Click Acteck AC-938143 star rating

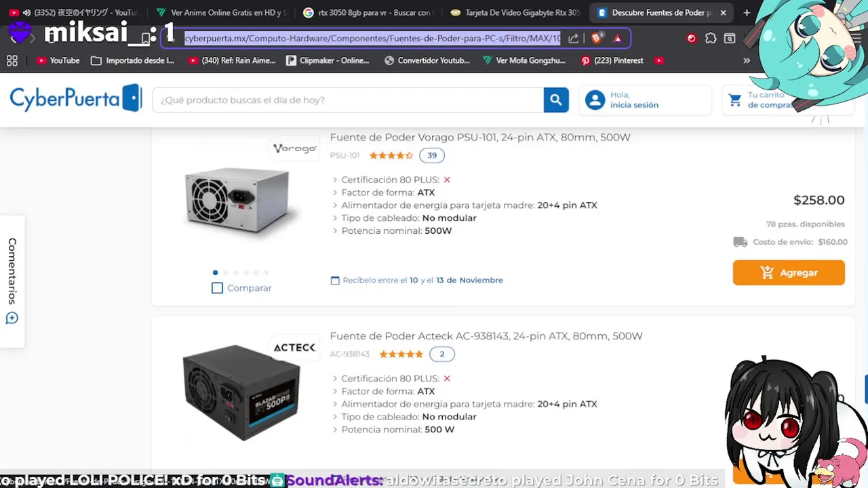(401, 354)
